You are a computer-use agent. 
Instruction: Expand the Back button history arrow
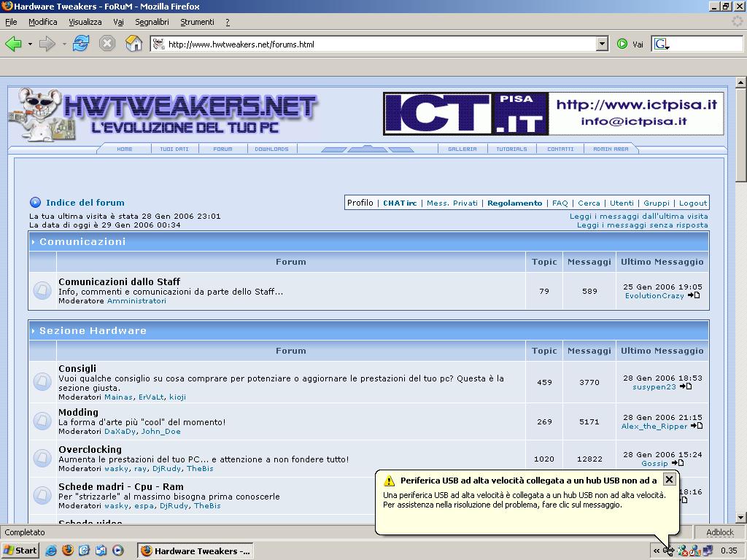[30, 44]
